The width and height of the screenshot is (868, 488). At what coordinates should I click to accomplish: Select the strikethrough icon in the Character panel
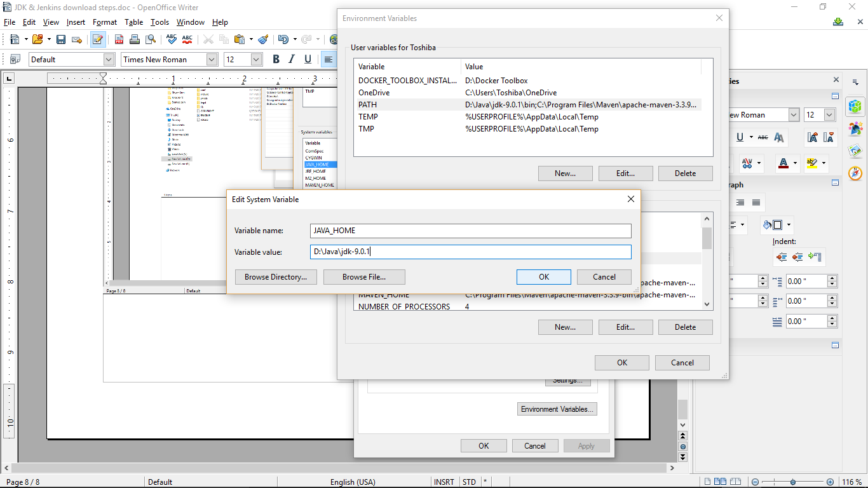(x=763, y=137)
